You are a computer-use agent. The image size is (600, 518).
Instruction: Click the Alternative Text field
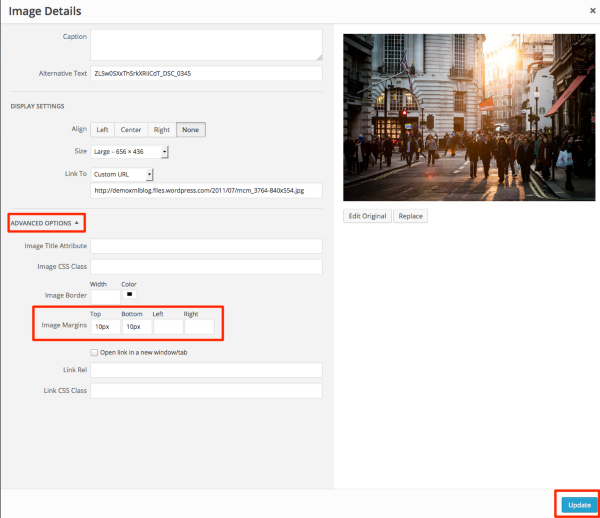pyautogui.click(x=206, y=73)
